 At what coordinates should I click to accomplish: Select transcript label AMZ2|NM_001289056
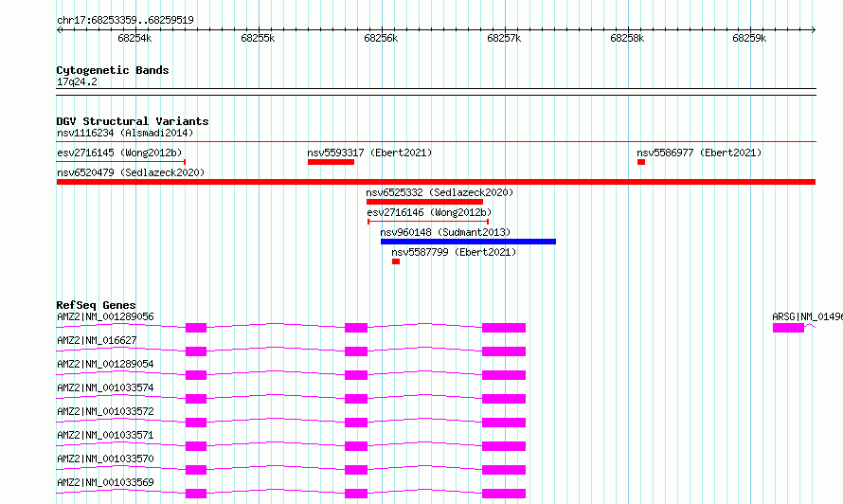click(x=105, y=316)
